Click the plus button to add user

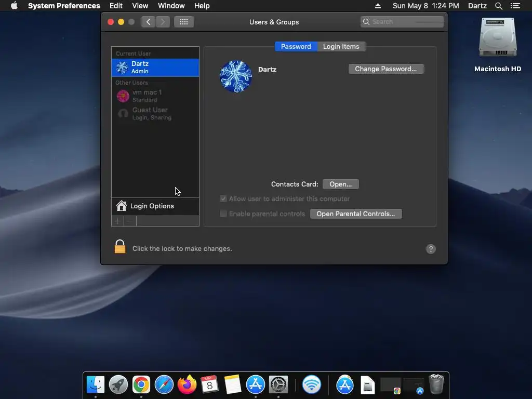(118, 221)
